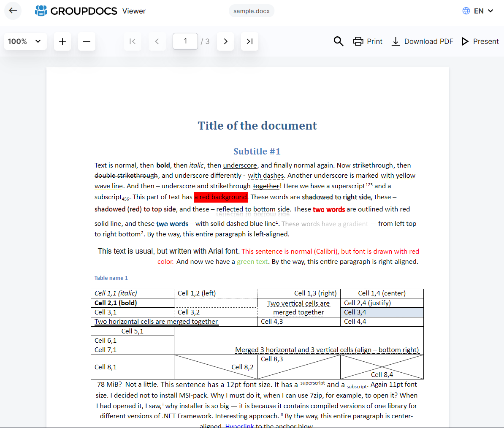Click the red background highlighted text
The image size is (504, 428).
click(221, 197)
